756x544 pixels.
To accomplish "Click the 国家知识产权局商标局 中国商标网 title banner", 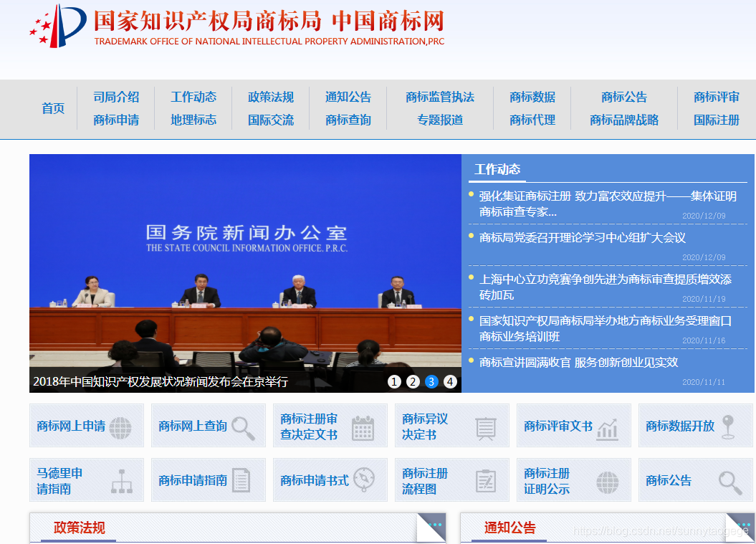I will [x=269, y=27].
